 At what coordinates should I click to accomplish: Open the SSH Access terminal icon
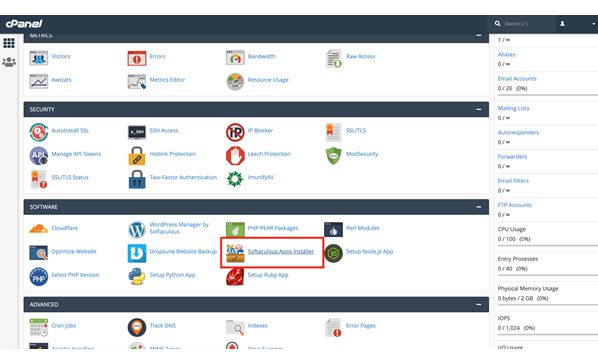(x=137, y=132)
